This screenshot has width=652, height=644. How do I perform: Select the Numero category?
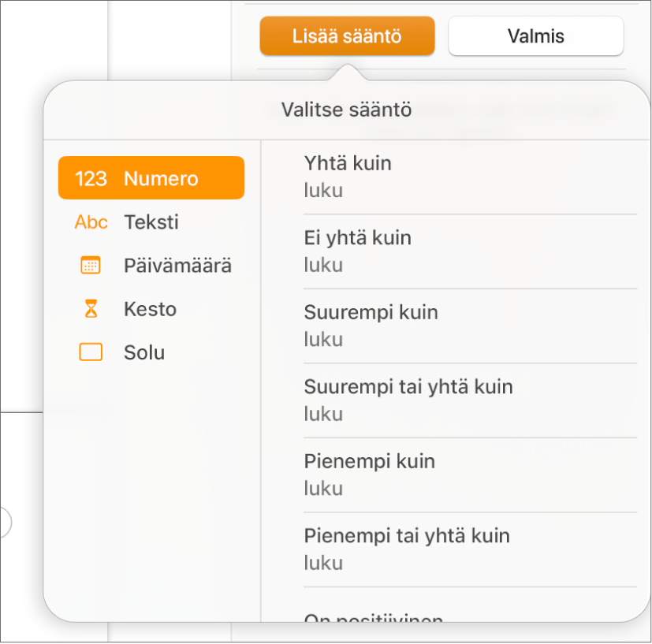tap(151, 178)
